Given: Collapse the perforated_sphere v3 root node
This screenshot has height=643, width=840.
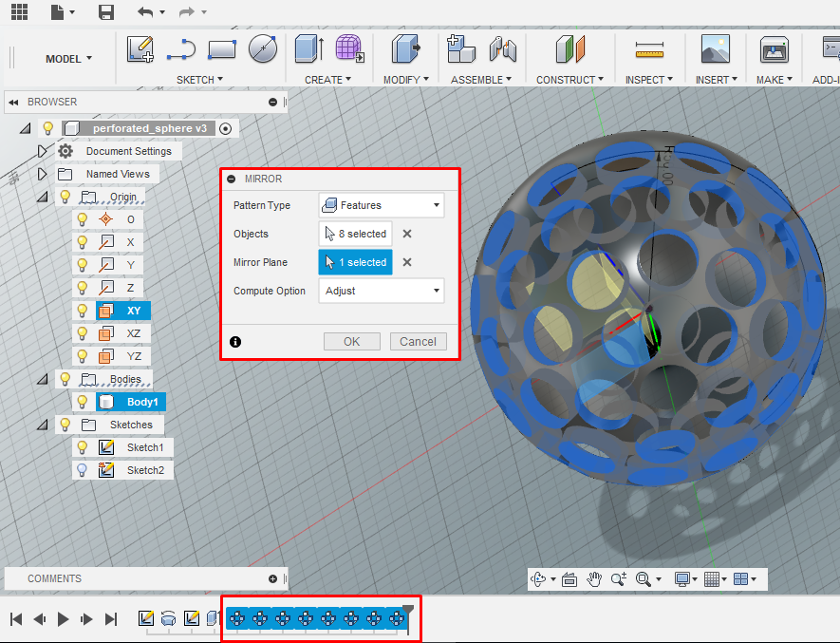Looking at the screenshot, I should (x=26, y=129).
